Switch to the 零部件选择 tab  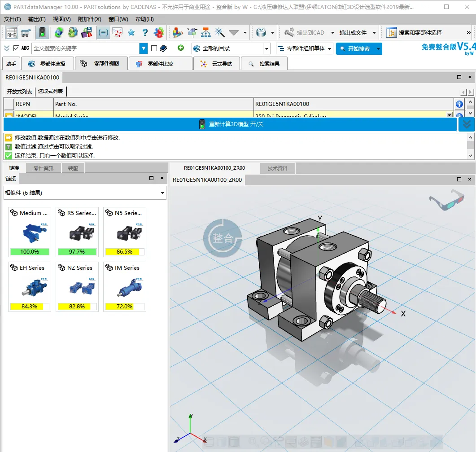point(47,63)
